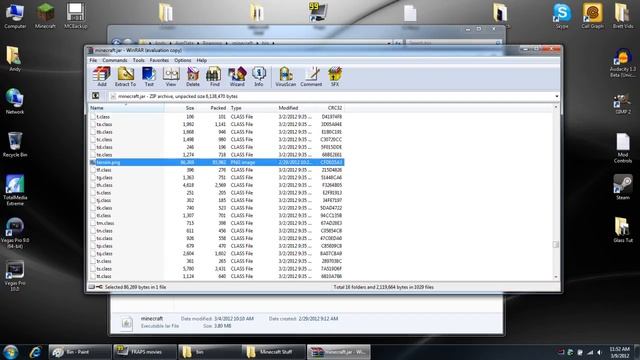The height and width of the screenshot is (360, 640).
Task: Select the tg.class file row
Action: [216, 178]
